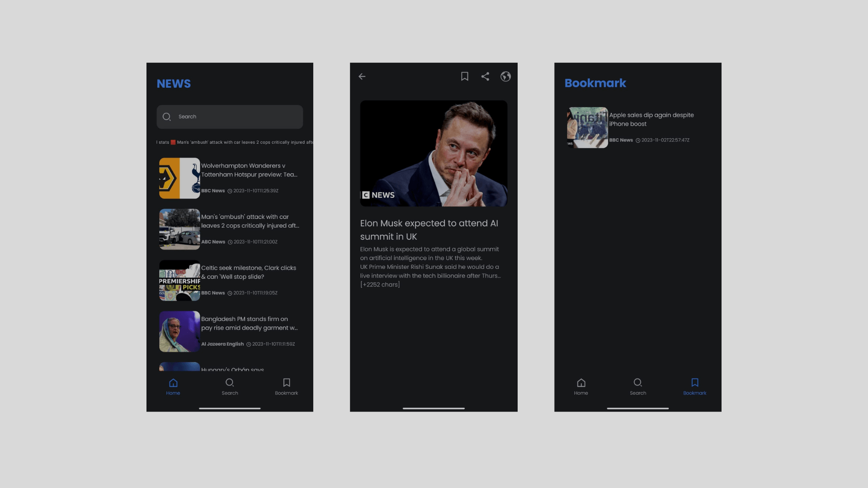Viewport: 868px width, 488px height.
Task: Go back using the arrow icon
Action: pyautogui.click(x=362, y=76)
